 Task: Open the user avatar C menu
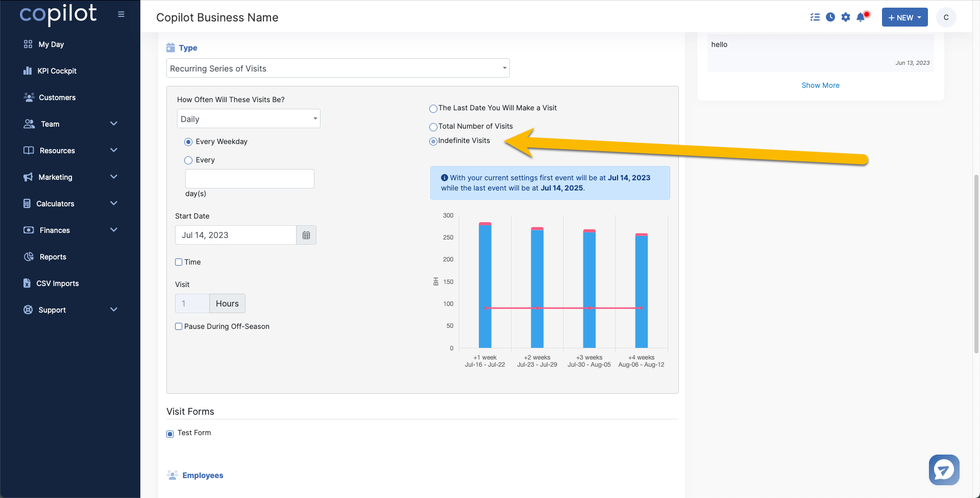coord(946,17)
